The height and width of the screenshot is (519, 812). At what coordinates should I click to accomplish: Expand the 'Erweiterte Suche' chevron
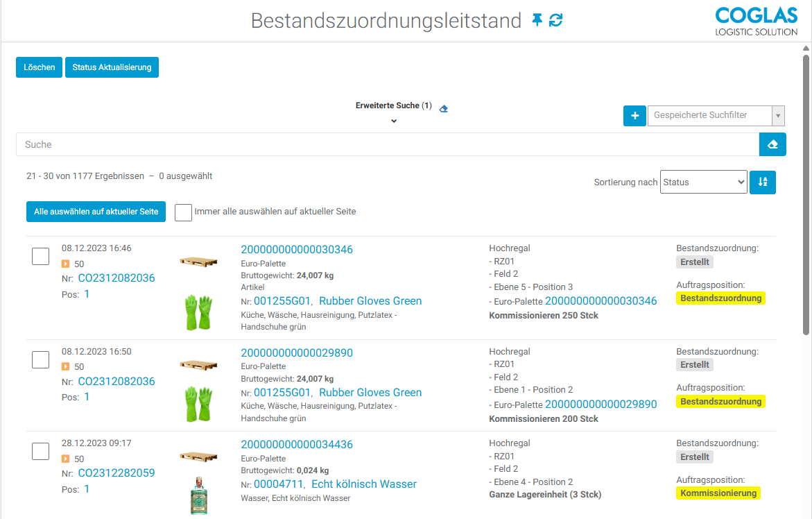pos(393,121)
